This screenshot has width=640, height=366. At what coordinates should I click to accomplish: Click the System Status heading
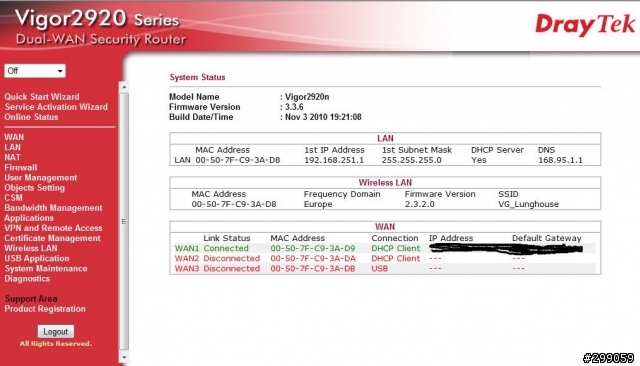pos(197,77)
